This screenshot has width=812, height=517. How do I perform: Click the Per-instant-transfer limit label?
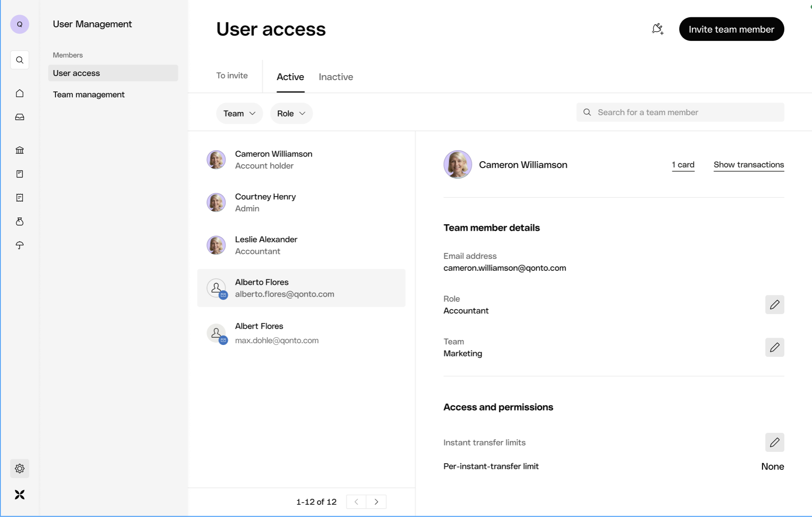(x=491, y=466)
